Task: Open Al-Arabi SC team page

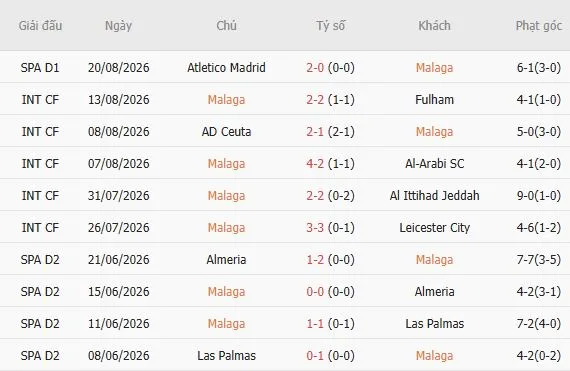Action: [x=434, y=164]
